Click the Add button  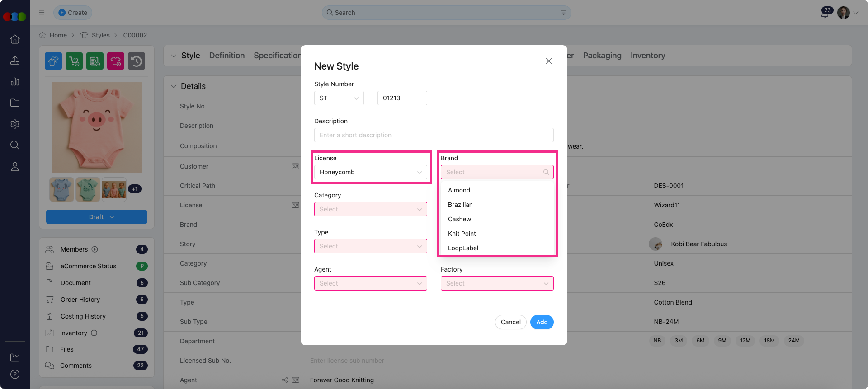(x=542, y=322)
